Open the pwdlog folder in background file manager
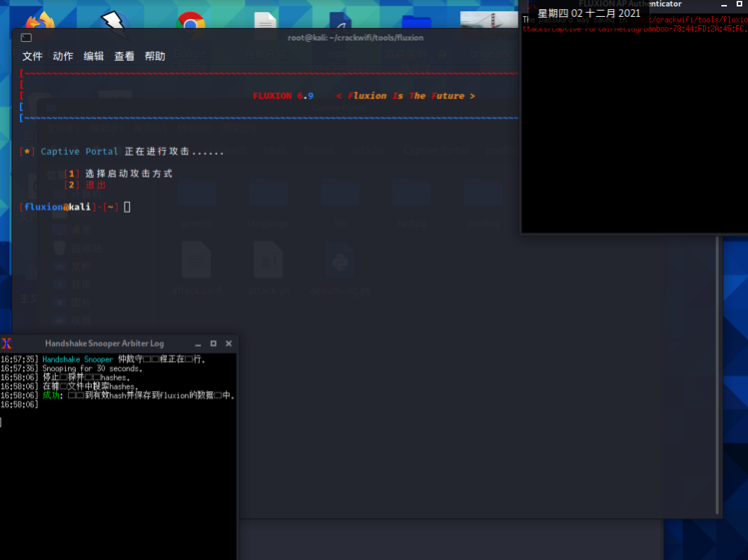 click(x=483, y=205)
